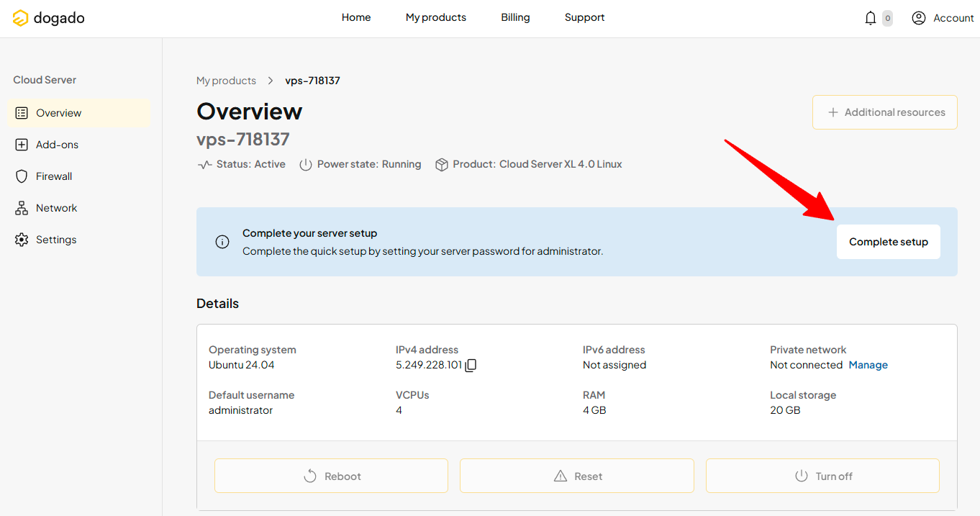Screen dimensions: 980x516
Task: Click the info icon in setup banner
Action: 222,242
